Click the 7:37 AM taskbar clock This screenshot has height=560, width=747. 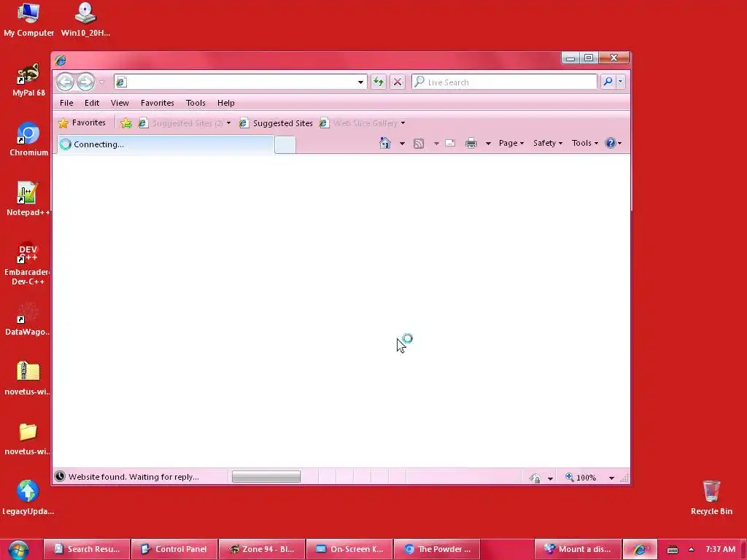[720, 549]
